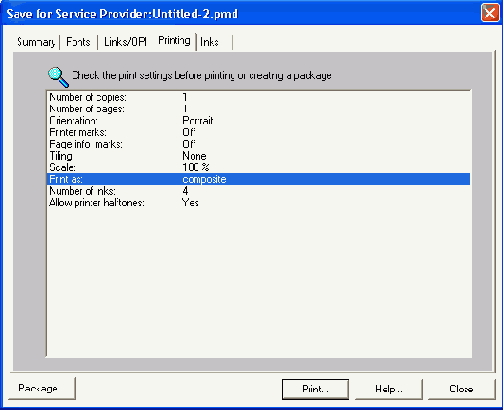Select the highlighted Print as composite row
503x410 pixels.
(258, 179)
